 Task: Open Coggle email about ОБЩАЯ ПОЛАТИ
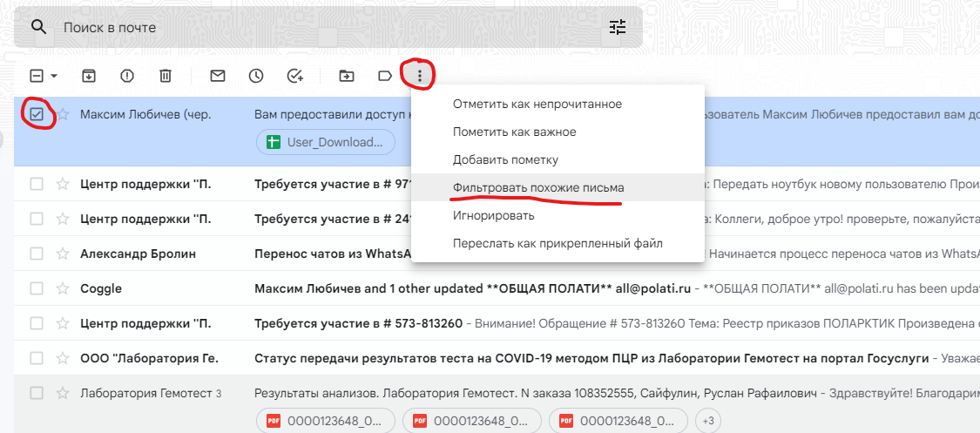pyautogui.click(x=472, y=288)
